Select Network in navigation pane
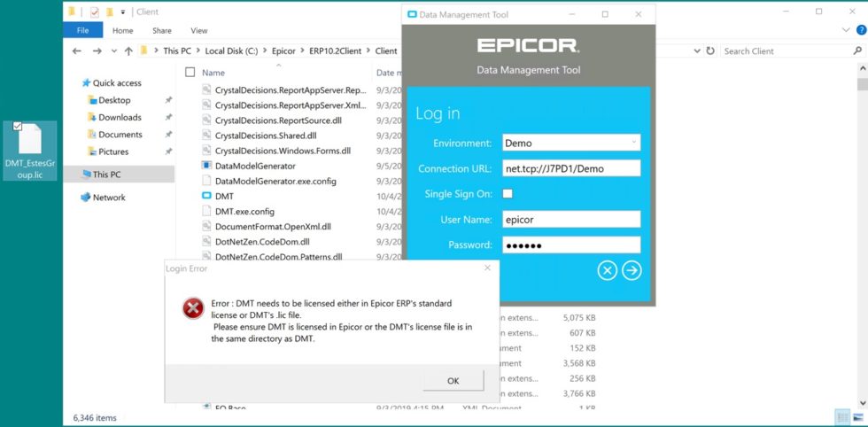The width and height of the screenshot is (868, 427). 108,198
